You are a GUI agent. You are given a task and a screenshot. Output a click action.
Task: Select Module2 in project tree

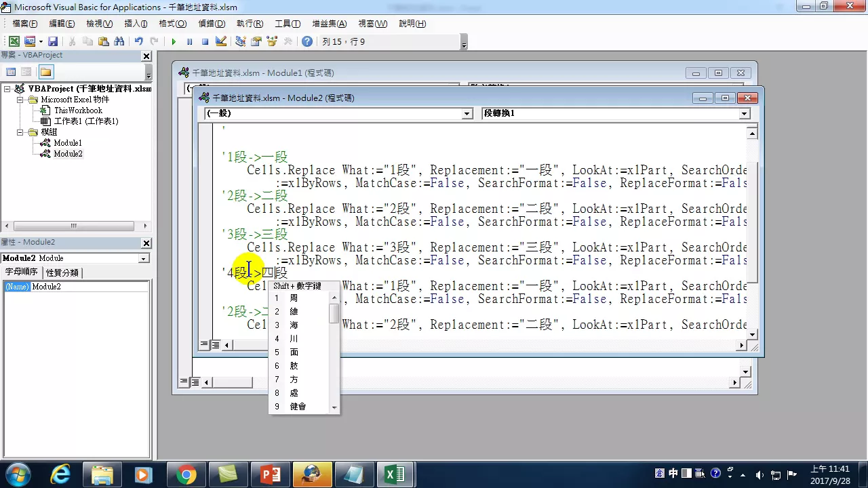(68, 154)
